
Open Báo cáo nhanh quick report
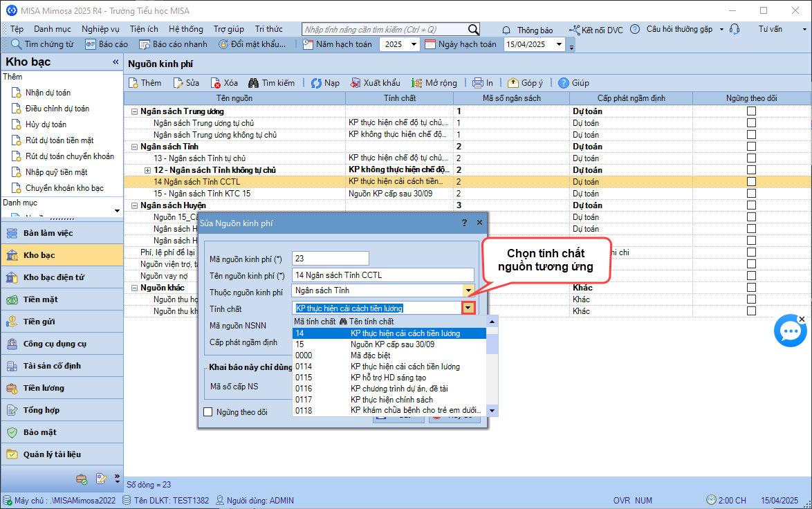point(145,44)
